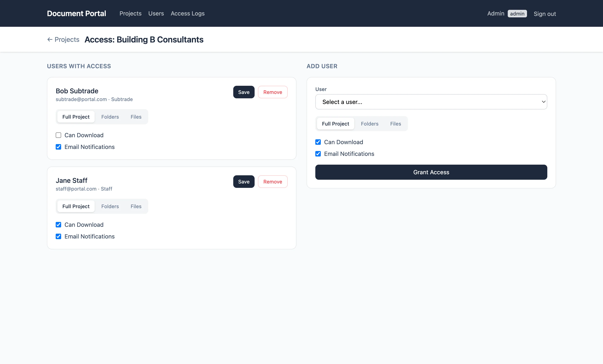Navigate to the Users page
Viewport: 603px width, 364px height.
(x=156, y=13)
